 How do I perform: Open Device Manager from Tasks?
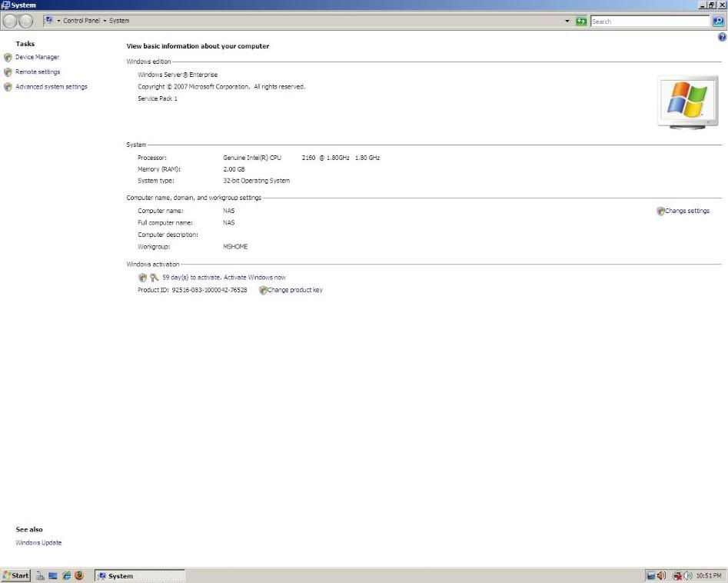[x=37, y=57]
